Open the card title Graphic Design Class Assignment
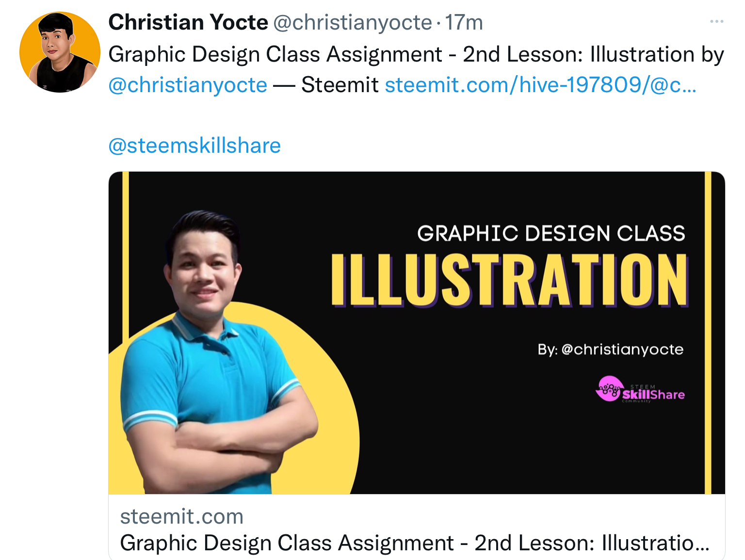This screenshot has width=745, height=560. [x=414, y=543]
